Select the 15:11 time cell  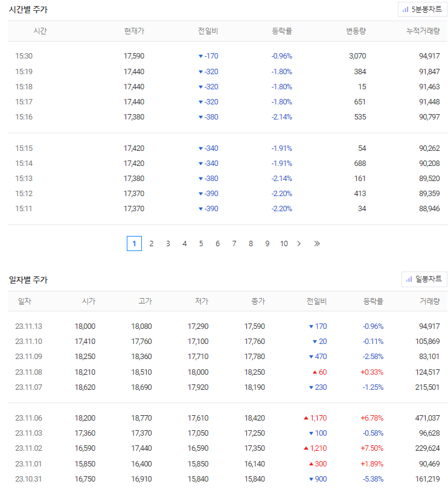(x=24, y=208)
